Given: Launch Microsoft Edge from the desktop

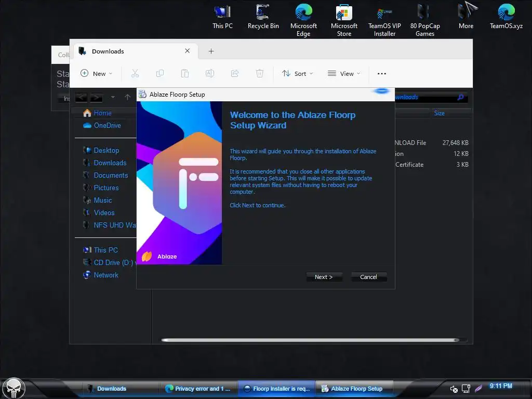Looking at the screenshot, I should tap(303, 20).
